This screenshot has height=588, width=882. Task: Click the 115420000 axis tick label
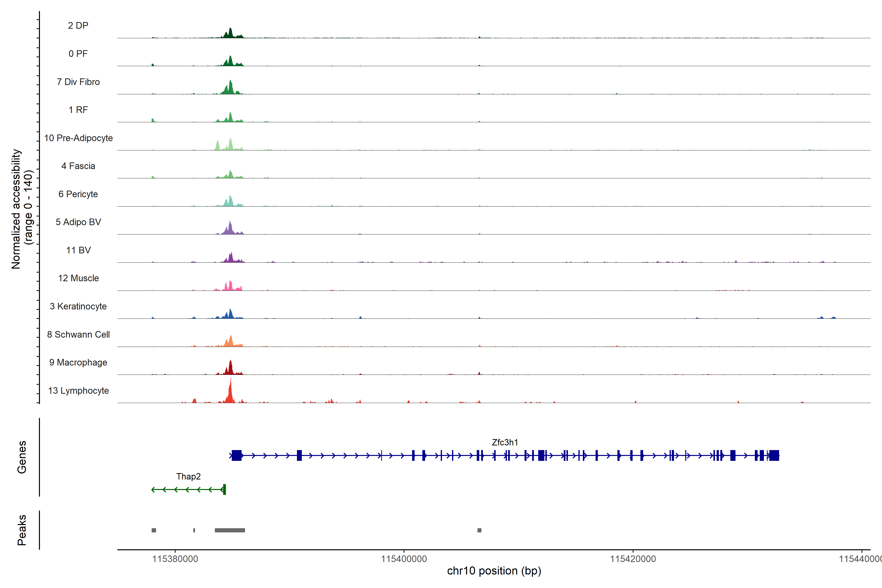pos(633,559)
